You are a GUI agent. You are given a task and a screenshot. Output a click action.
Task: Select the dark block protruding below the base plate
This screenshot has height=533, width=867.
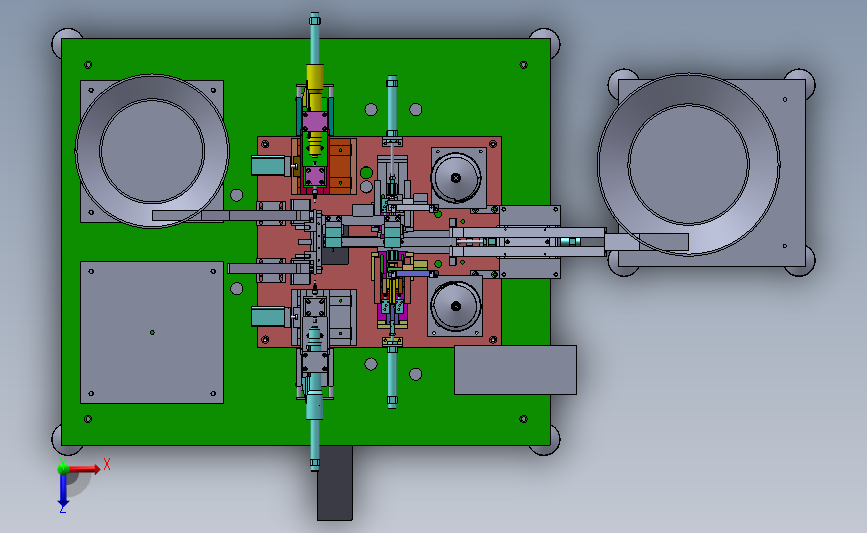click(335, 483)
